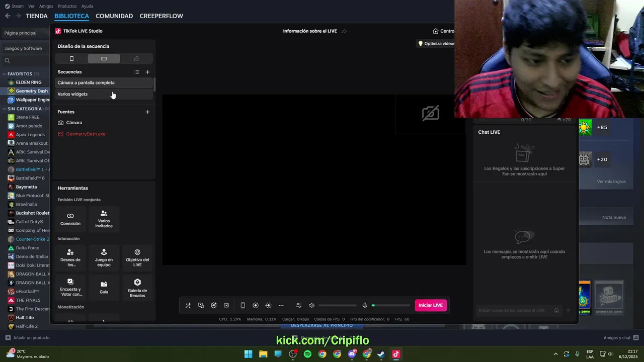Open the three-dots more options menu
The height and width of the screenshot is (362, 644).
coord(281,305)
